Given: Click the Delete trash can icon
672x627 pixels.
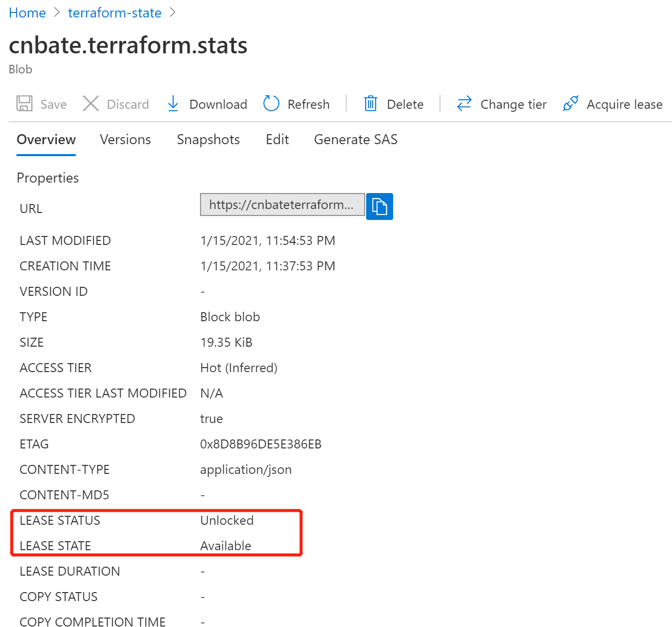Looking at the screenshot, I should point(371,104).
